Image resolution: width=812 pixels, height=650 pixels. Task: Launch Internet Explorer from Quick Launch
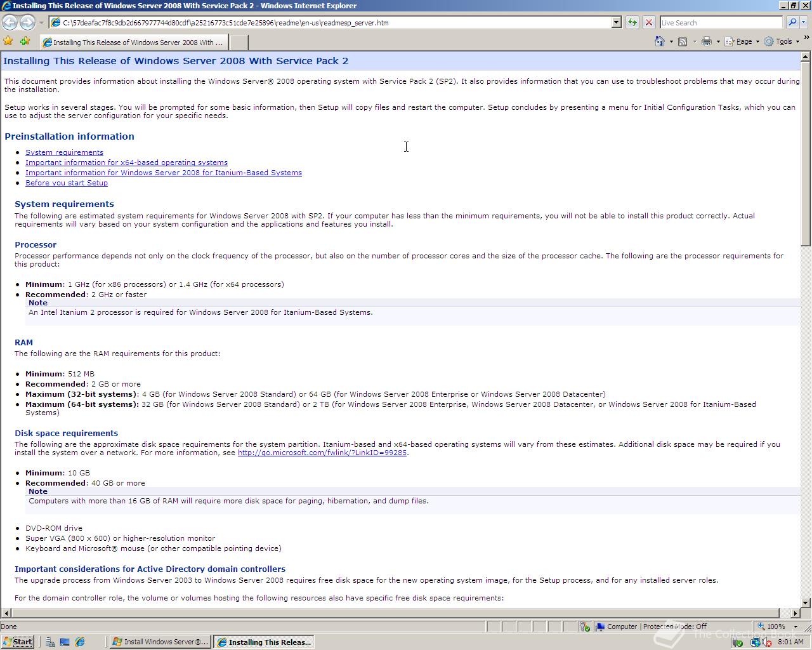[80, 642]
